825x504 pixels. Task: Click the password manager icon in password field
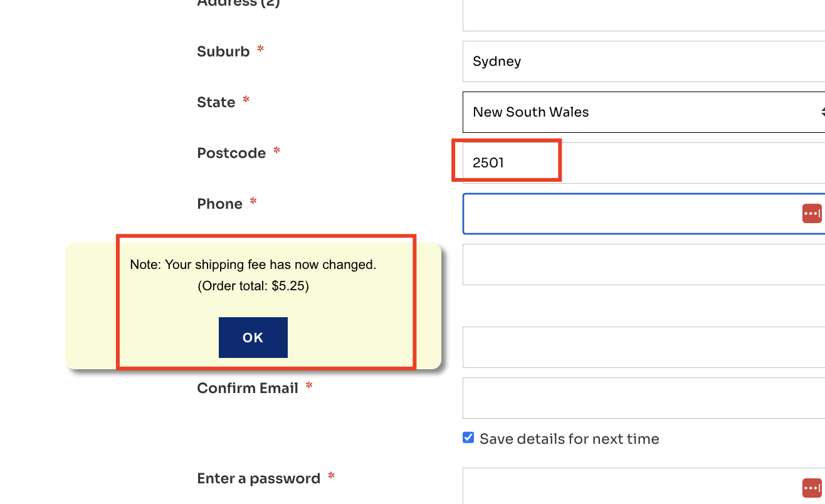click(812, 488)
